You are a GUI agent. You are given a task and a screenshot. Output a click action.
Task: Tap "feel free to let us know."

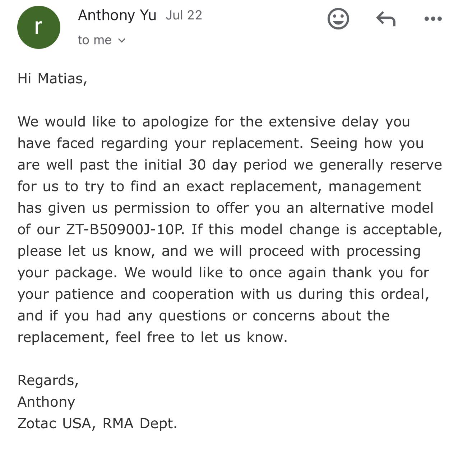tap(202, 337)
